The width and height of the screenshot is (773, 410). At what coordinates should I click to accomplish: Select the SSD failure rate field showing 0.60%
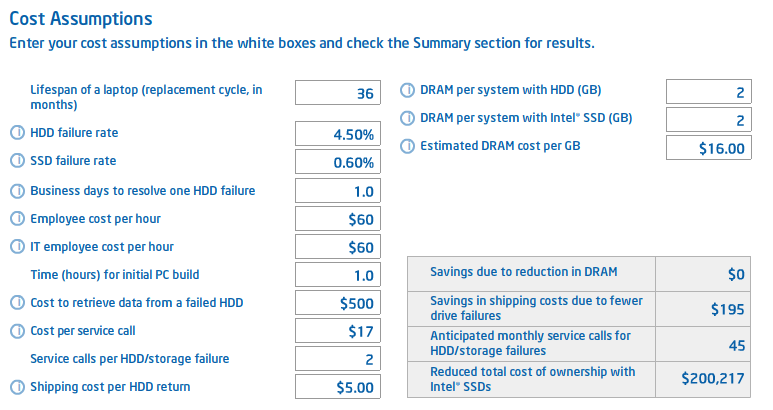click(x=338, y=162)
